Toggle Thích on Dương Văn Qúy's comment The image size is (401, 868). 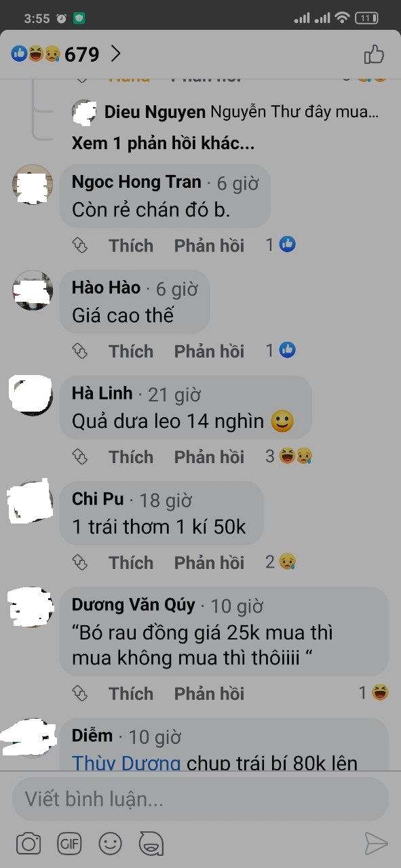(131, 694)
